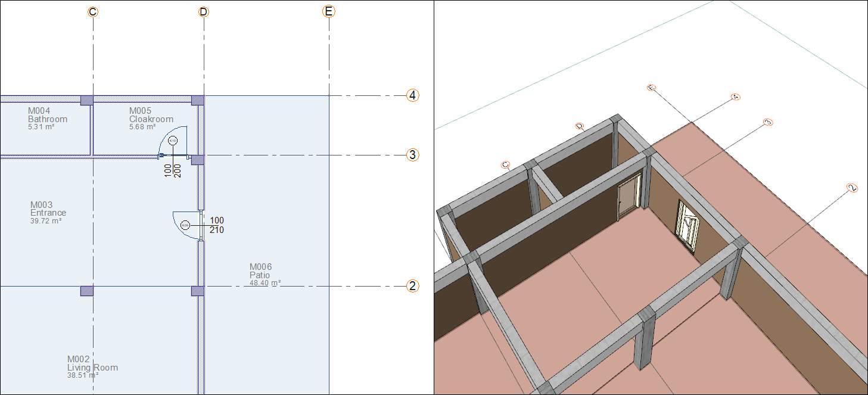
Task: Select column at grid C-4 in plan
Action: pos(87,100)
